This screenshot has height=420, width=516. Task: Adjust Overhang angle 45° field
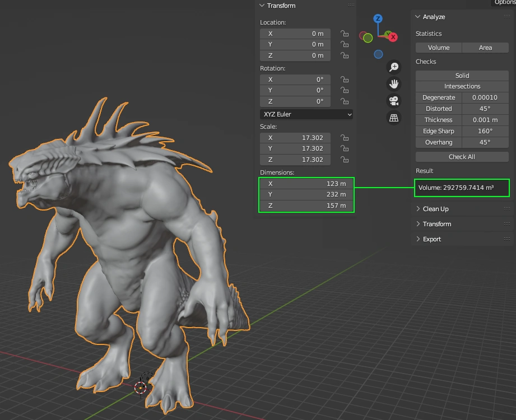485,142
